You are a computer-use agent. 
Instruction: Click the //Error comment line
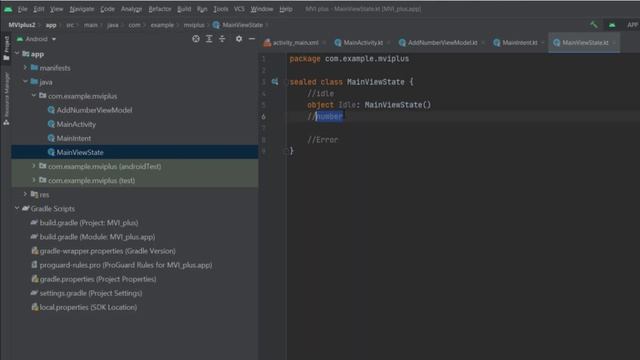tap(322, 140)
